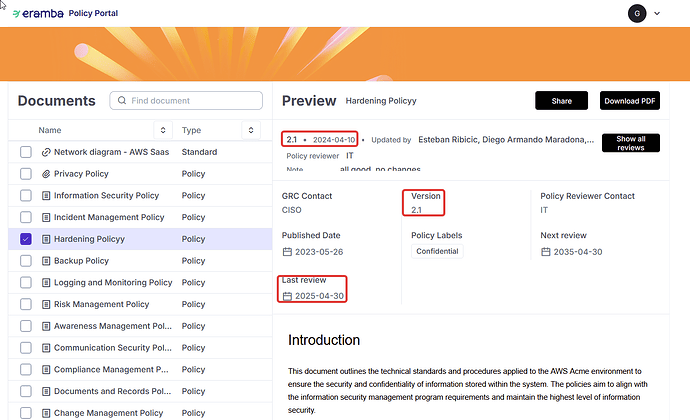
Task: Open the user avatar G menu
Action: pos(637,14)
